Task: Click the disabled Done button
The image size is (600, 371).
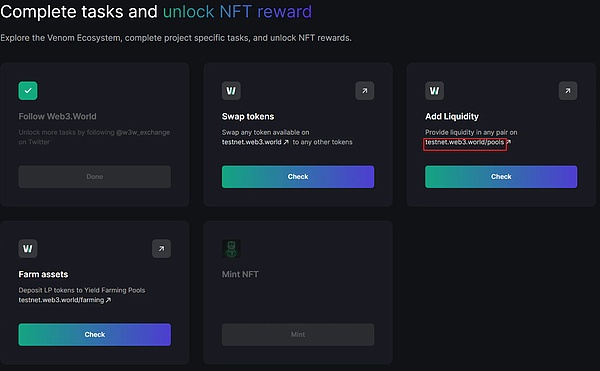Action: tap(95, 177)
